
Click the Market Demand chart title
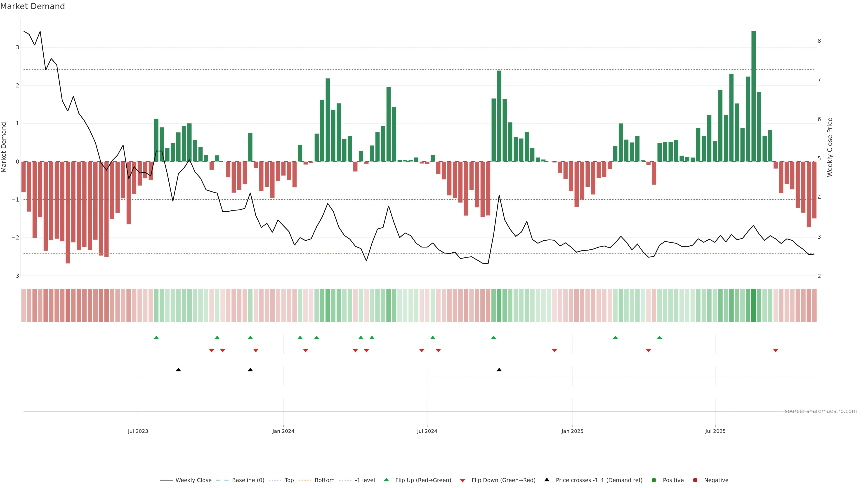point(32,6)
